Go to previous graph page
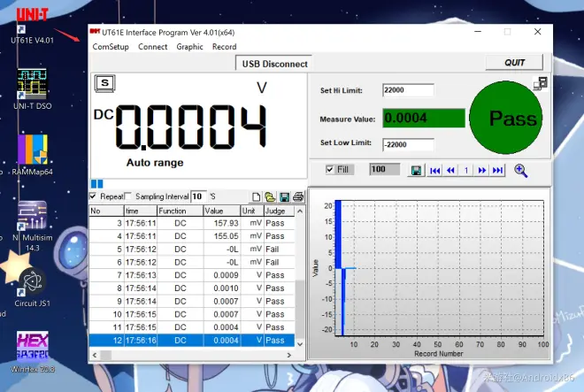 [450, 170]
